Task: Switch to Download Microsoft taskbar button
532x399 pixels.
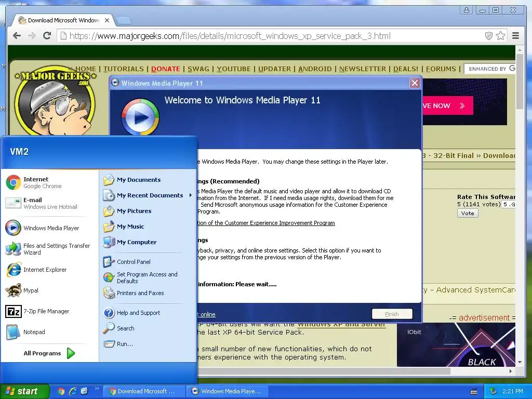Action: point(144,391)
